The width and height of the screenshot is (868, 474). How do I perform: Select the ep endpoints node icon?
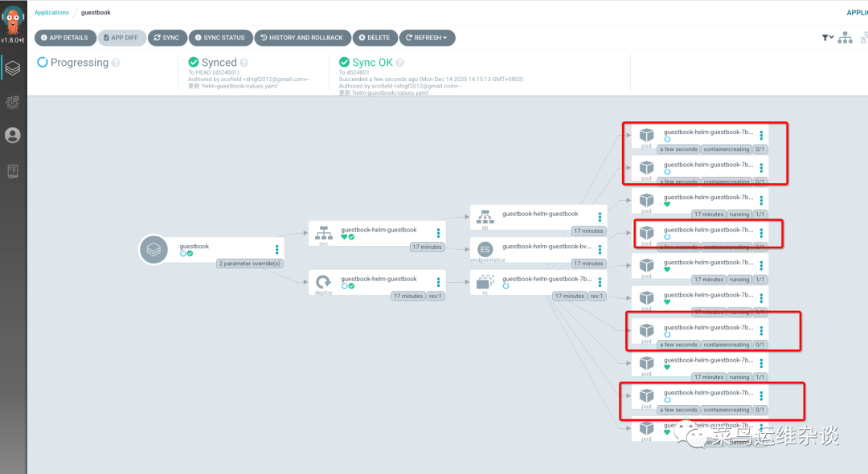coord(485,217)
